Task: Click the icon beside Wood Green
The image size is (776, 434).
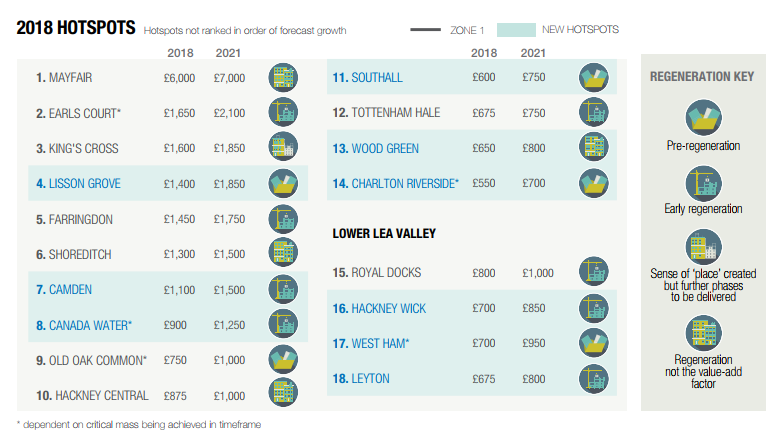Action: point(594,148)
